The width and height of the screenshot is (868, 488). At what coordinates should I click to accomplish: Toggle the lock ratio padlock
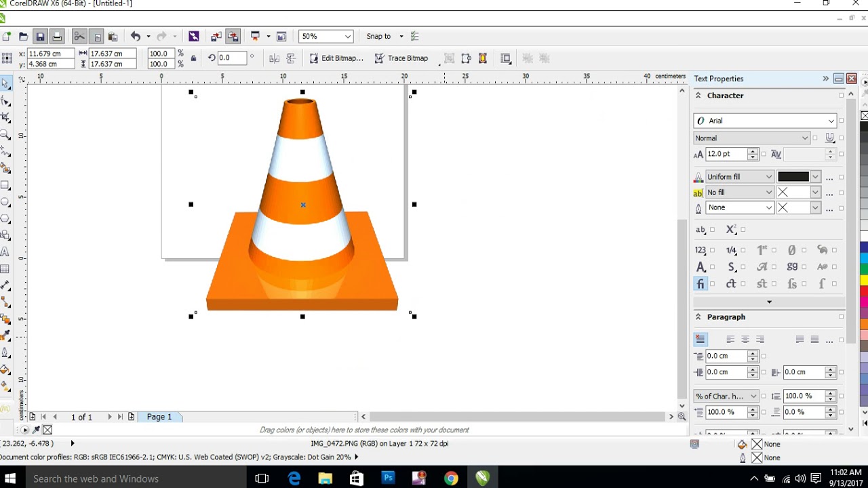[x=193, y=58]
